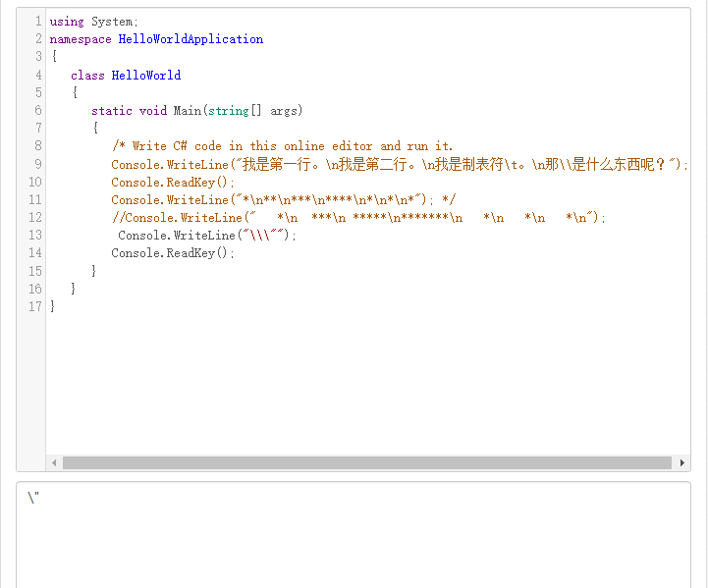The width and height of the screenshot is (708, 588).
Task: Click the commented Console.ReadKey() on line 10
Action: (x=173, y=182)
